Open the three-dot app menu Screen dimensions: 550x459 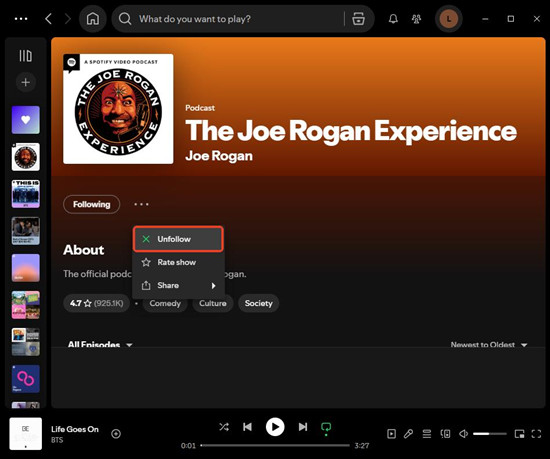(x=21, y=19)
